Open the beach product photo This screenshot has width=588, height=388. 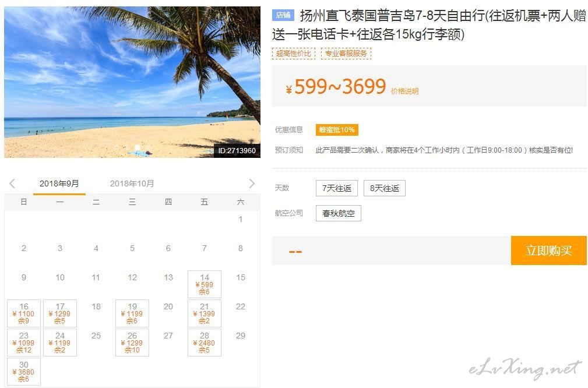(x=132, y=82)
